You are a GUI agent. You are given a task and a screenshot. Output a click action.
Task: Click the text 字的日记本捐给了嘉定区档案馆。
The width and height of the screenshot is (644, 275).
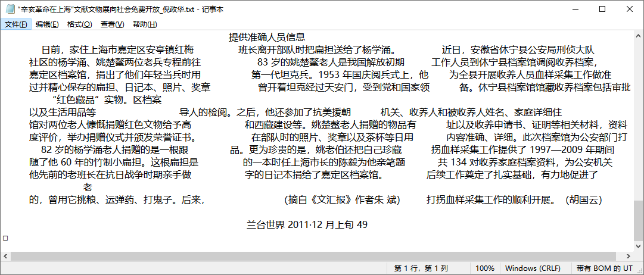[314, 175]
